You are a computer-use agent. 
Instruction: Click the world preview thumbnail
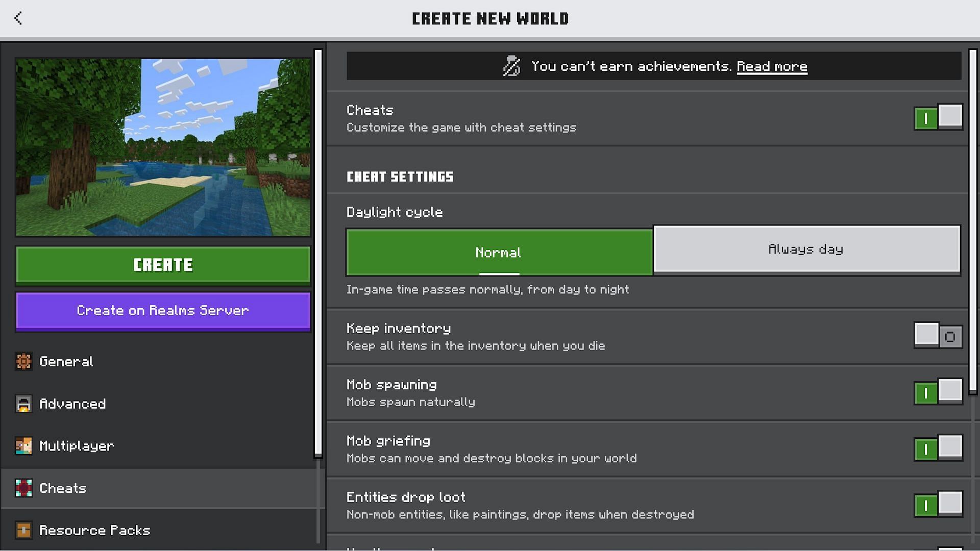coord(163,147)
